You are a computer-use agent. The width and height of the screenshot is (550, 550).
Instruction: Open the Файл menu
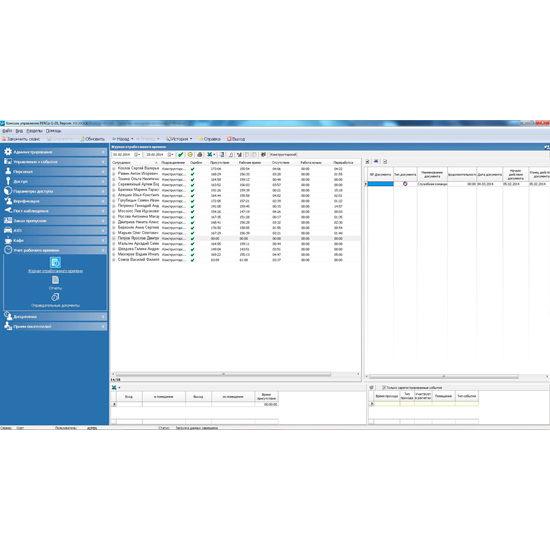[7, 131]
